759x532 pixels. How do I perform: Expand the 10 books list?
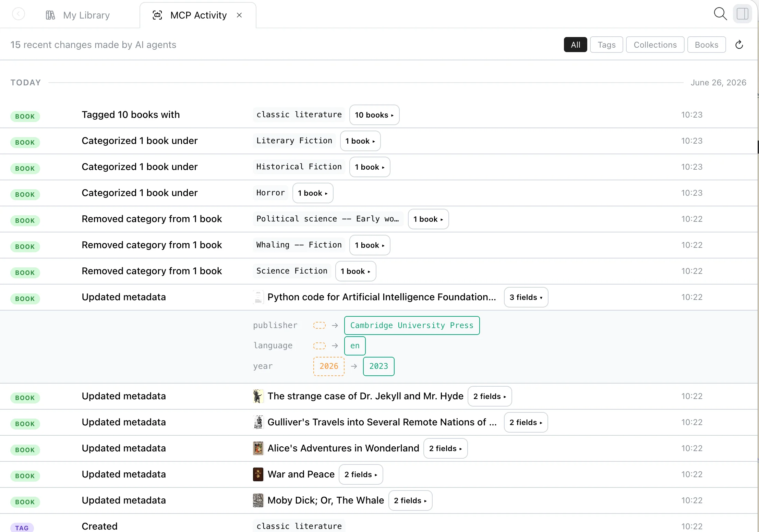tap(374, 115)
